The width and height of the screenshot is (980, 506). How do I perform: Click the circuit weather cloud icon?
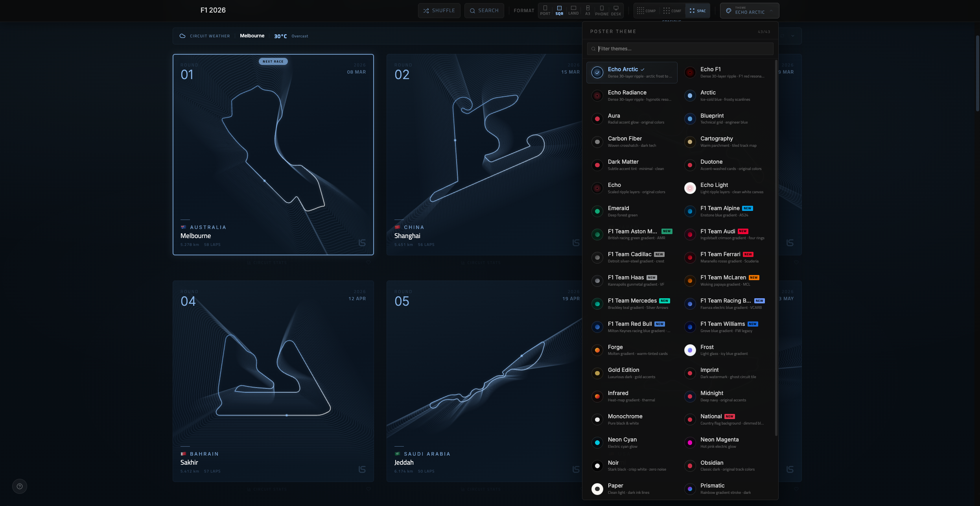pos(182,36)
